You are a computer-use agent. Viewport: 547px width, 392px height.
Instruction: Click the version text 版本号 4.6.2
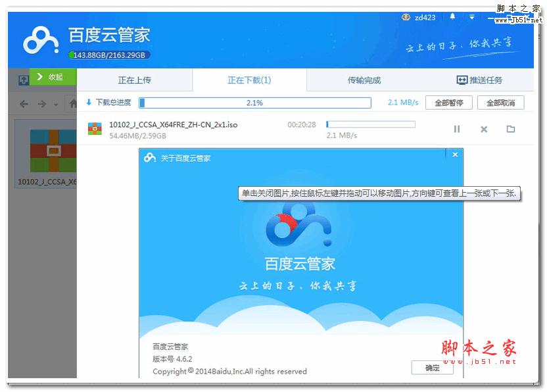(172, 359)
